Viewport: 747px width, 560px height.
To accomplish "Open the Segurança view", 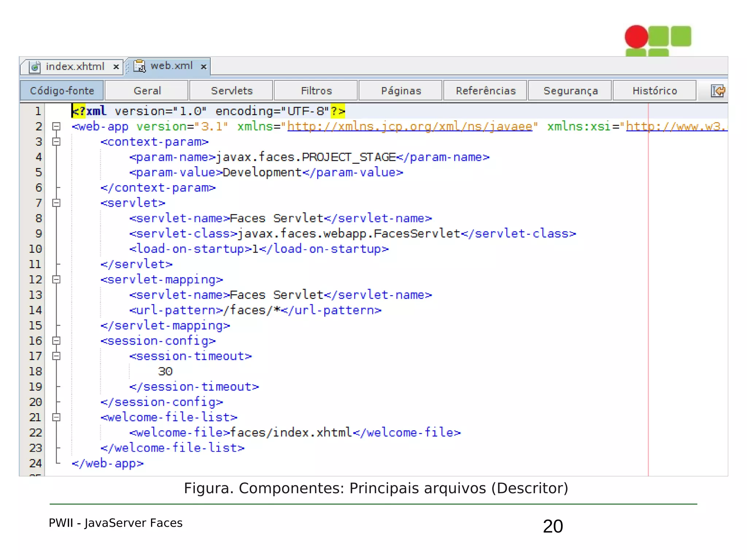I will pyautogui.click(x=570, y=90).
